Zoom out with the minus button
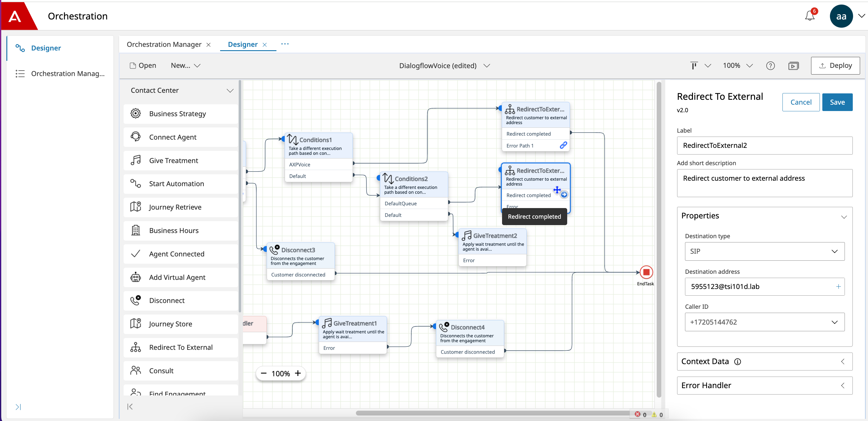868x421 pixels. coord(263,373)
